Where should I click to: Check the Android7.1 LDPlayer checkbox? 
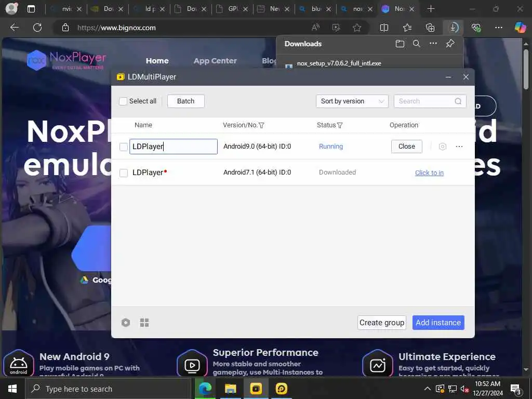(x=124, y=172)
